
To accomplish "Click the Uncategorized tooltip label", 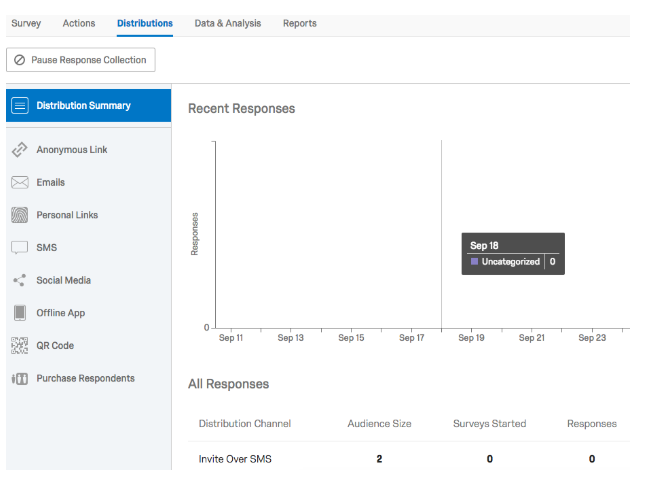I will pyautogui.click(x=511, y=262).
